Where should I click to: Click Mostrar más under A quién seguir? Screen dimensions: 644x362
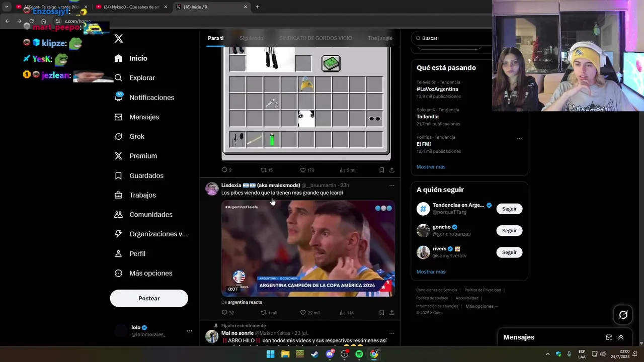pos(431,272)
